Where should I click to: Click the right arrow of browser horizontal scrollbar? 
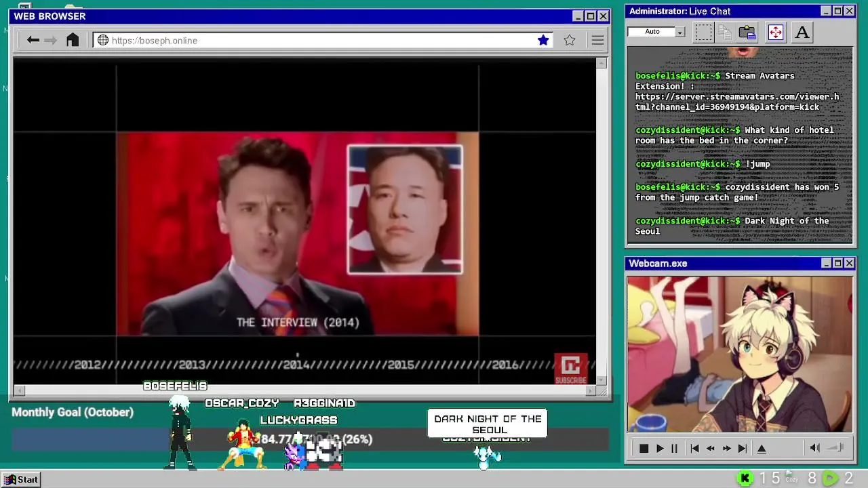tap(591, 390)
